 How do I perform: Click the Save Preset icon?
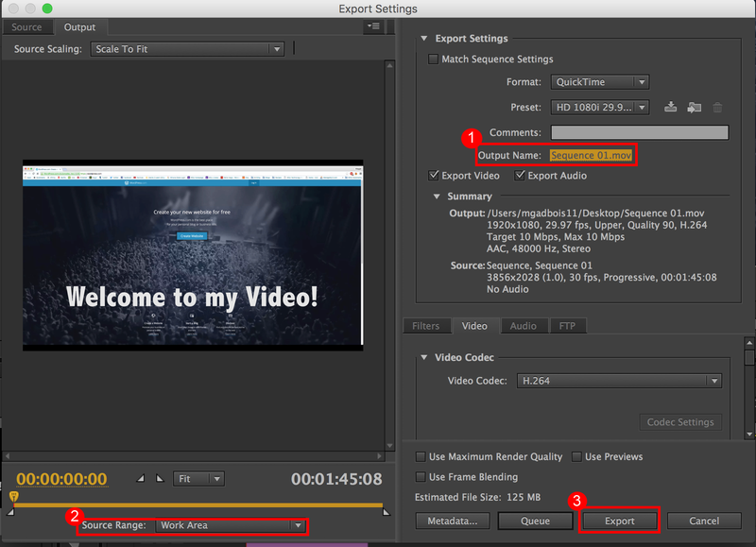click(x=671, y=108)
